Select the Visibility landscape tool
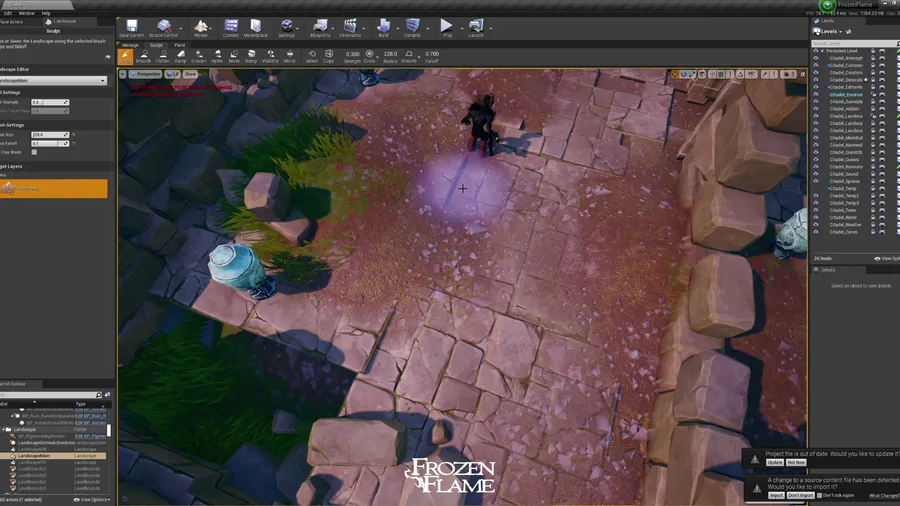 (x=270, y=56)
